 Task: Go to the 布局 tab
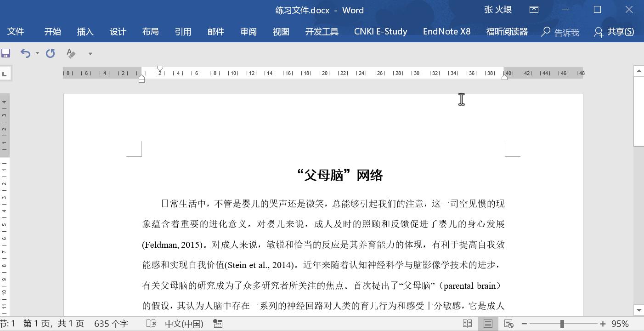click(151, 32)
